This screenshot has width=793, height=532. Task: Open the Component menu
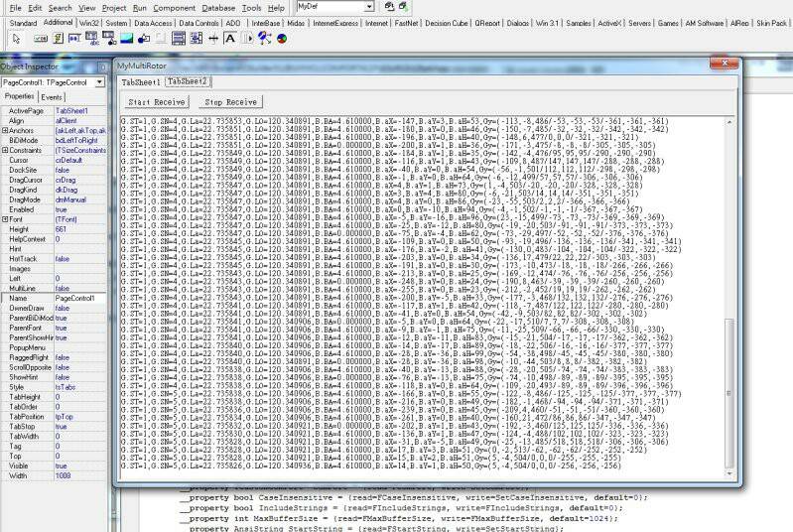[175, 8]
